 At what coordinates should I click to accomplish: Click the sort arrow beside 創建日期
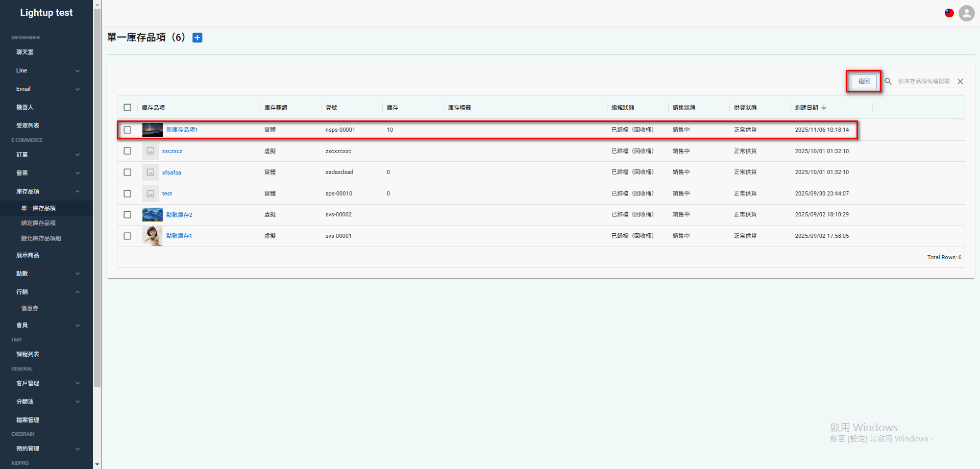(824, 108)
